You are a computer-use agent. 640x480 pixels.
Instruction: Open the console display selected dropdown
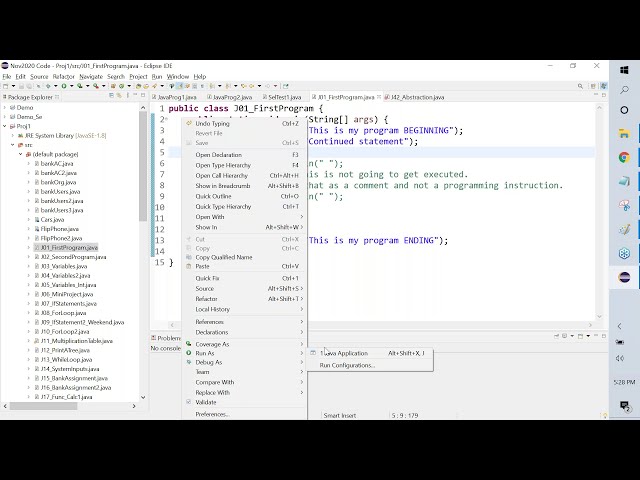pos(572,336)
